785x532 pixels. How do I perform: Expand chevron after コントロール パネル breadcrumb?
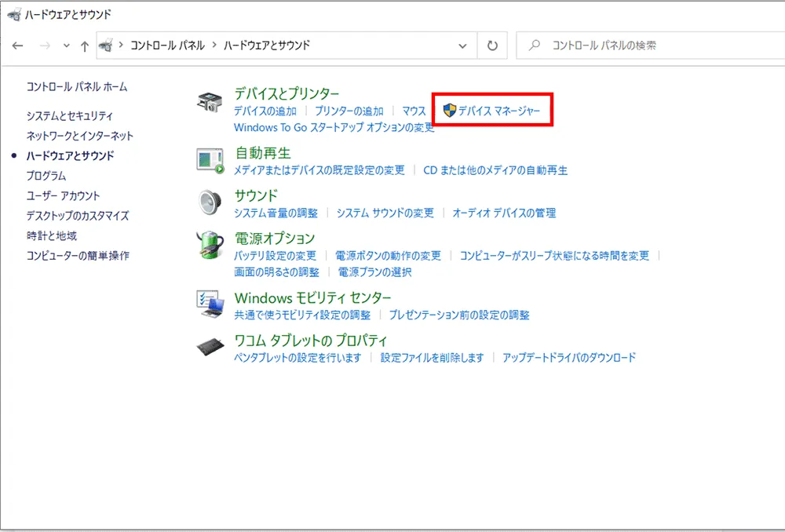point(214,45)
